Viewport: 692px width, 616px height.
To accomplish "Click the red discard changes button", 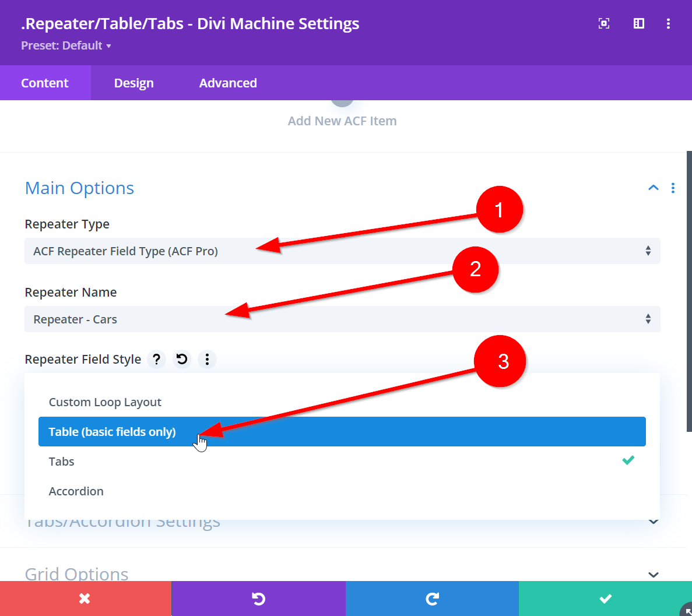I will click(x=85, y=599).
